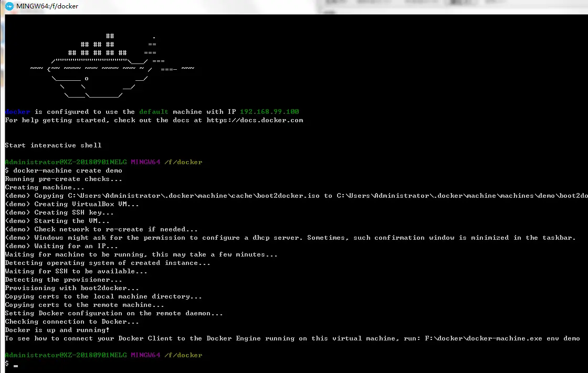Click the Docker whale ASCII art

pyautogui.click(x=112, y=66)
